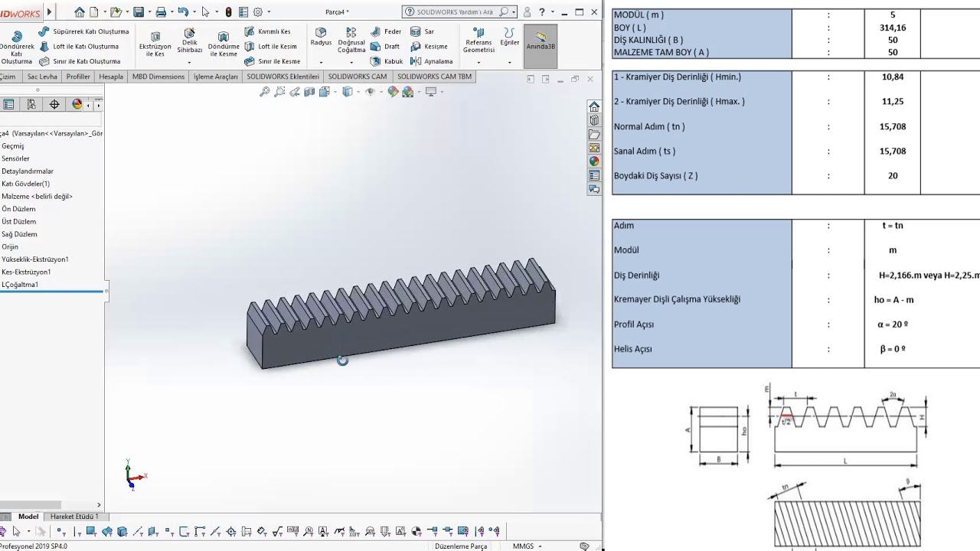The height and width of the screenshot is (551, 980).
Task: Select Döndürme ile Kesme tool
Action: pos(224,45)
